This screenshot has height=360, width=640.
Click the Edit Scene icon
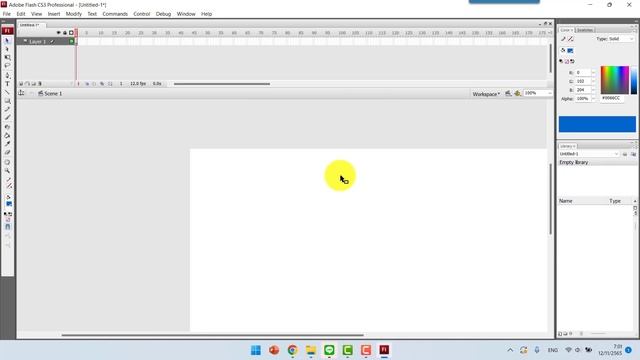508,93
